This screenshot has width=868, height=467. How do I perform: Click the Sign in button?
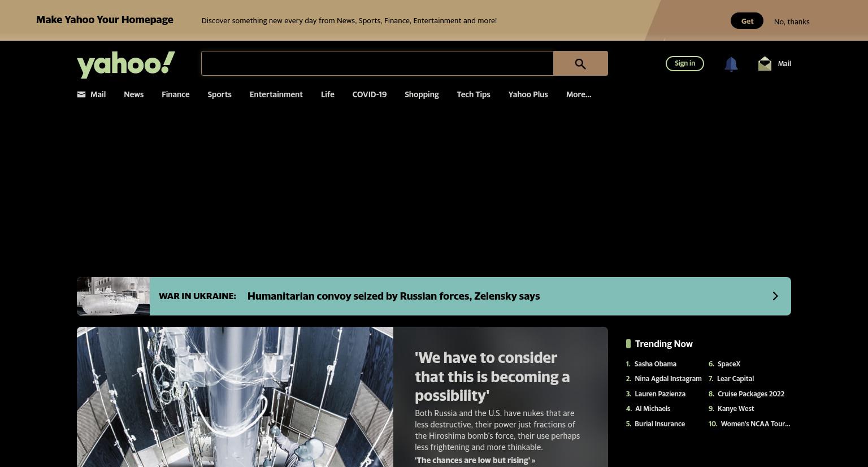point(685,63)
